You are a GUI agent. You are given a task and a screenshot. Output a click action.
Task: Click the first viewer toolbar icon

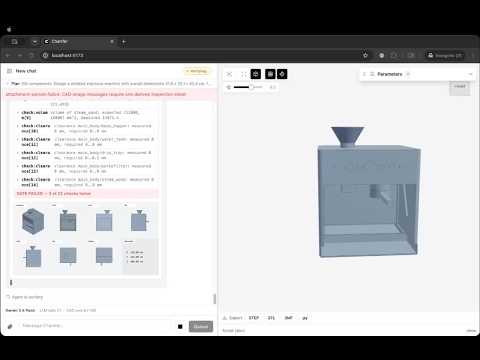click(229, 74)
